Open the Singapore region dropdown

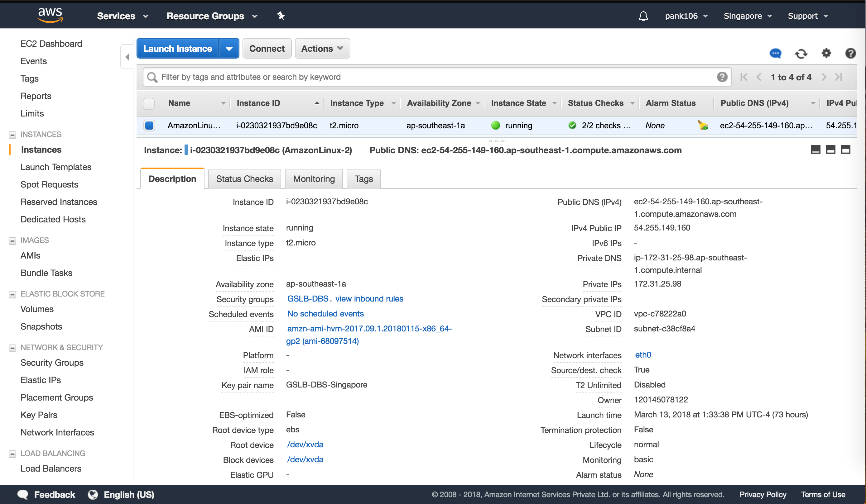(x=748, y=16)
